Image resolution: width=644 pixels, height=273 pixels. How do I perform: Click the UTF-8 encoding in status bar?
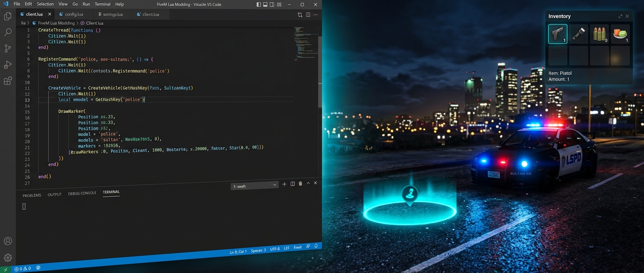[275, 249]
